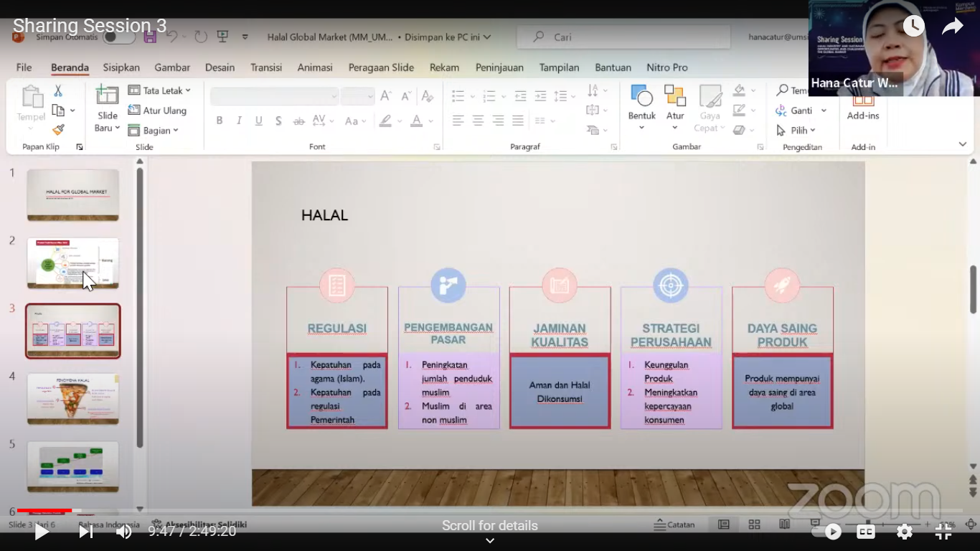Open the Bagian dropdown
This screenshot has width=980, height=551.
pyautogui.click(x=153, y=131)
